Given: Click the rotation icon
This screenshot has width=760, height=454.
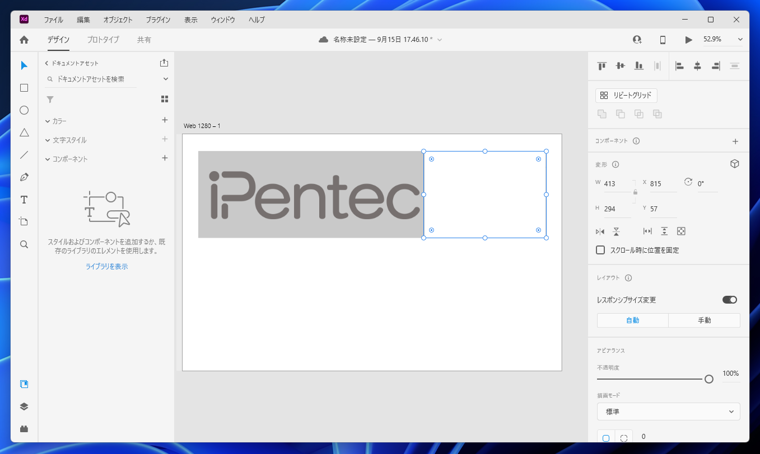Looking at the screenshot, I should [688, 182].
